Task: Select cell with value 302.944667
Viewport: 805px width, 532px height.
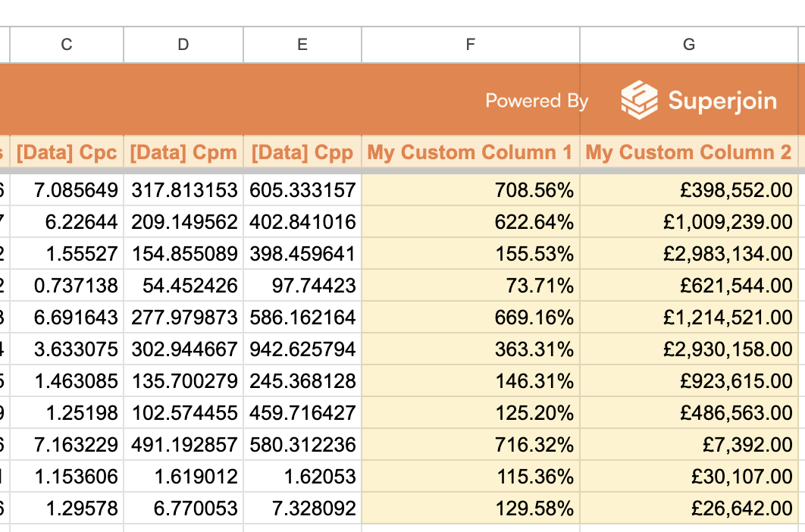Action: pyautogui.click(x=183, y=349)
